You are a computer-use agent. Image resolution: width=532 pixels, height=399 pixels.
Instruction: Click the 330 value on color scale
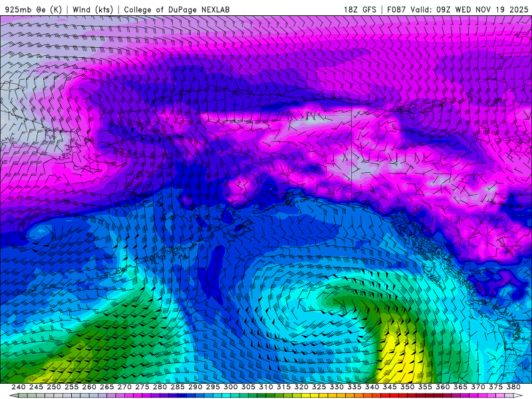click(x=336, y=387)
